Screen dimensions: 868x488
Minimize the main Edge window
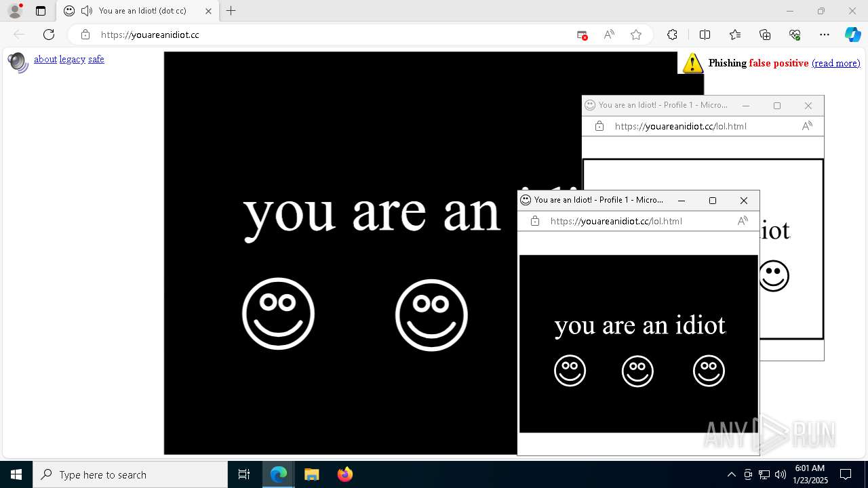(790, 11)
